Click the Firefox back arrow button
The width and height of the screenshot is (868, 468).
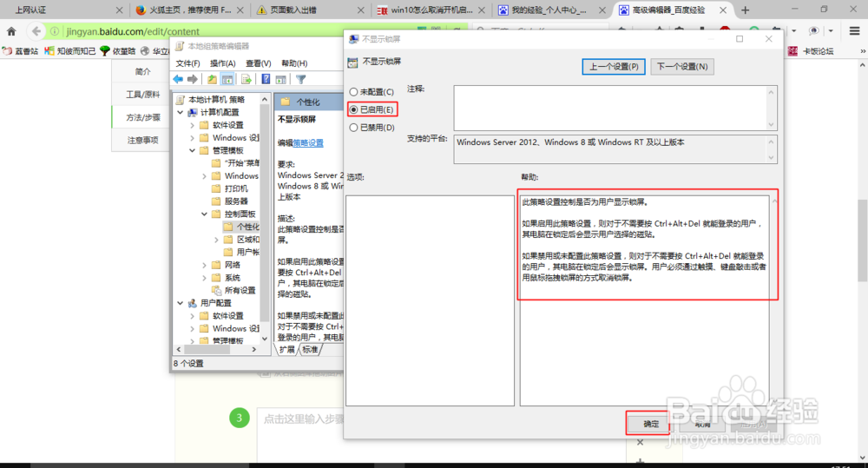(36, 31)
